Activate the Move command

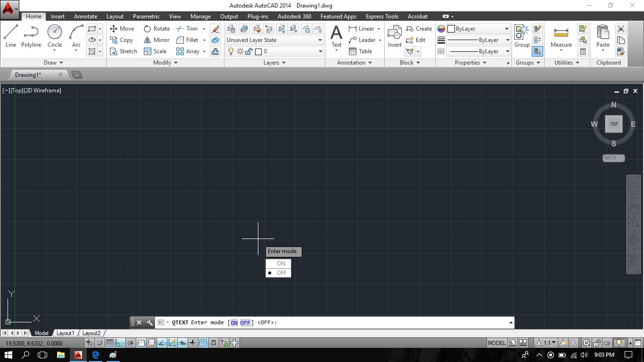[122, 29]
